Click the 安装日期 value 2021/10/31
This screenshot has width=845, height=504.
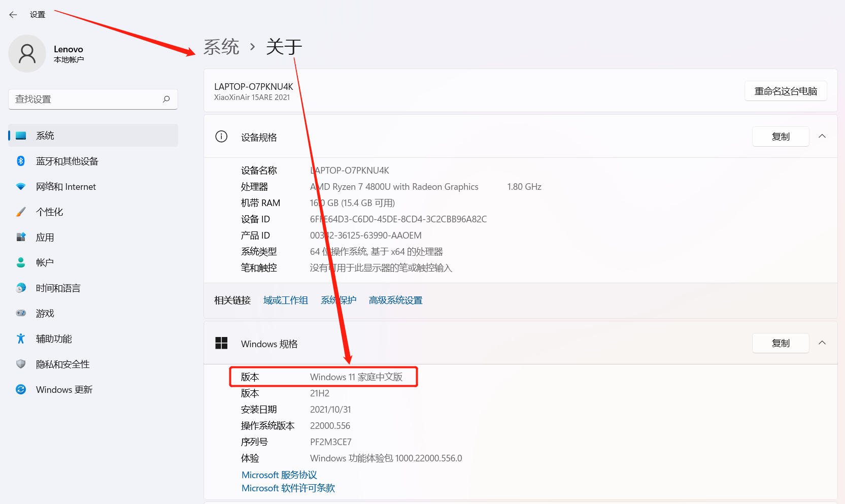pyautogui.click(x=330, y=410)
